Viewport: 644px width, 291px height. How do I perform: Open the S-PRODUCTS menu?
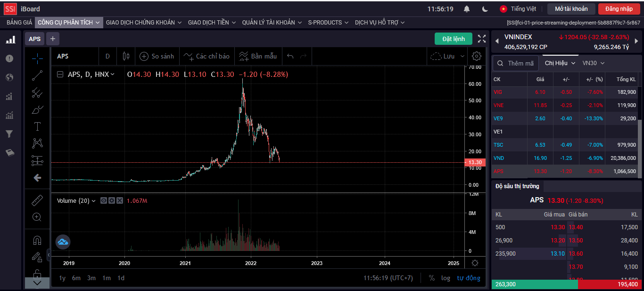tap(328, 22)
